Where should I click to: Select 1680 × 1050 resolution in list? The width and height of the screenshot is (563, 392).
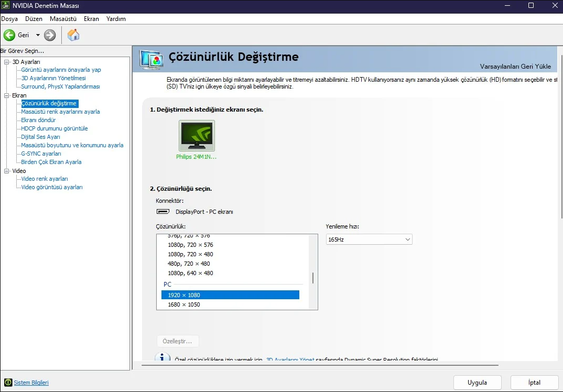[184, 304]
